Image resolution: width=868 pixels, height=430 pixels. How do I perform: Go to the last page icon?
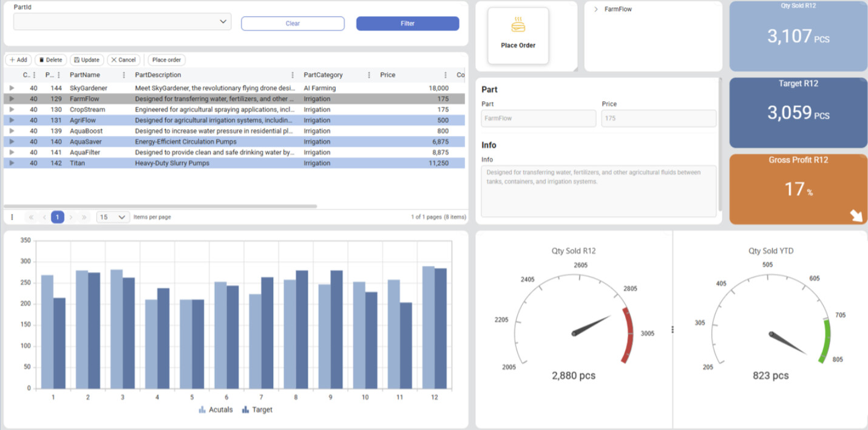[84, 217]
